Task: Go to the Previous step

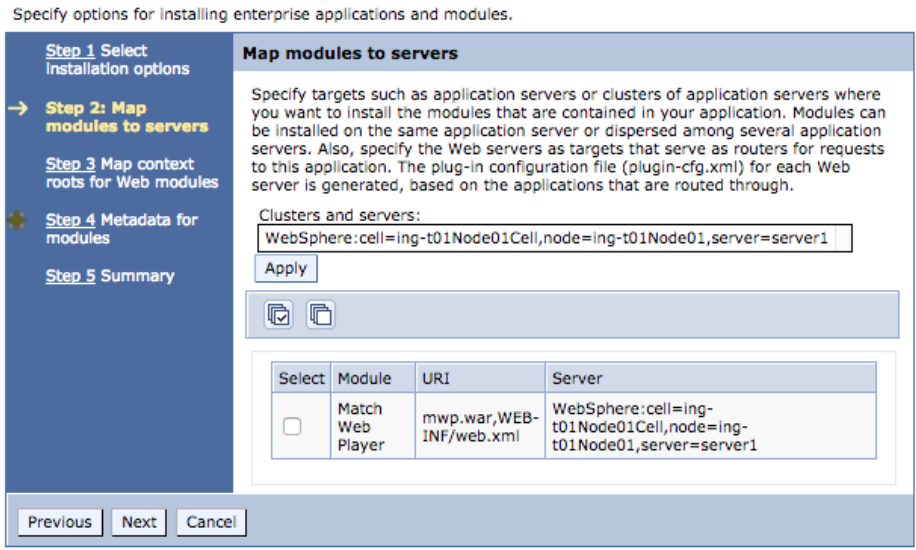Action: point(60,522)
